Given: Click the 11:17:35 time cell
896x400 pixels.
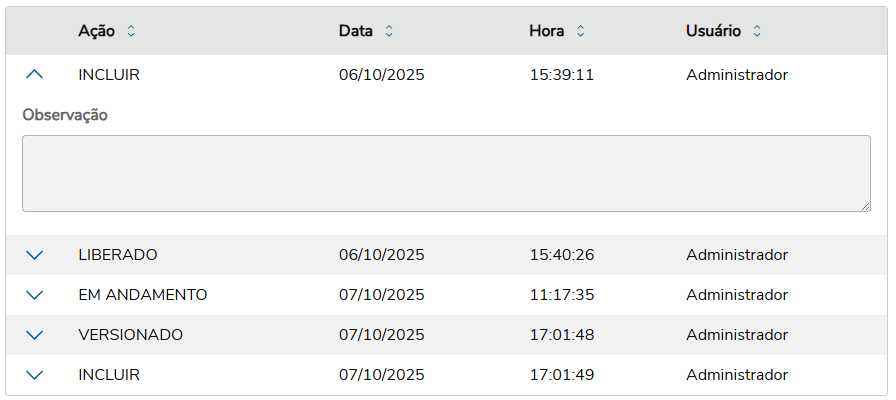Looking at the screenshot, I should coord(562,295).
